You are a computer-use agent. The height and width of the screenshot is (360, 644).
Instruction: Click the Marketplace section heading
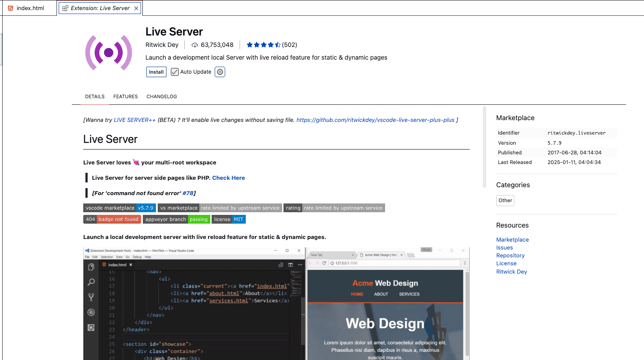515,118
